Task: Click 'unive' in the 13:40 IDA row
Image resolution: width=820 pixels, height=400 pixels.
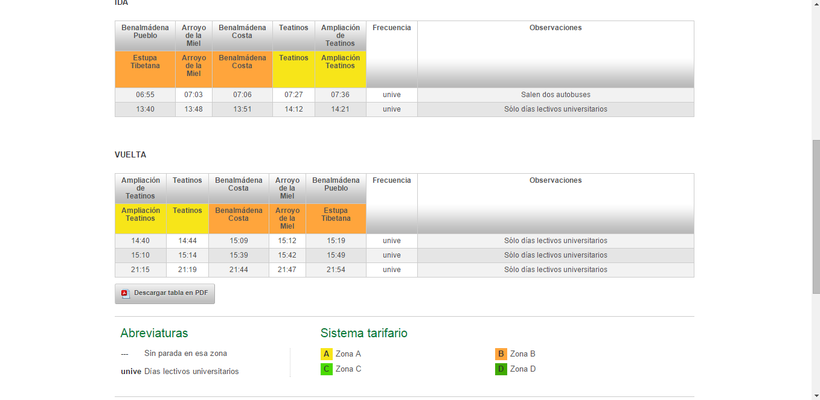Action: [x=391, y=109]
